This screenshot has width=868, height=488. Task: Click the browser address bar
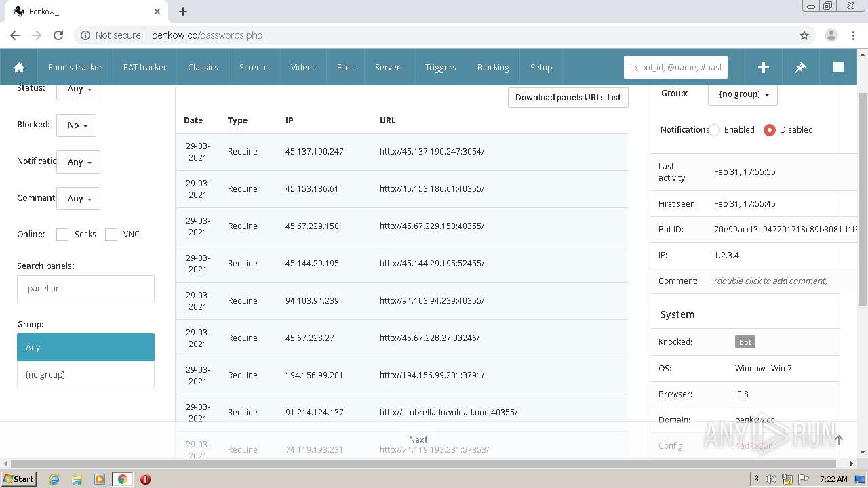click(x=434, y=35)
